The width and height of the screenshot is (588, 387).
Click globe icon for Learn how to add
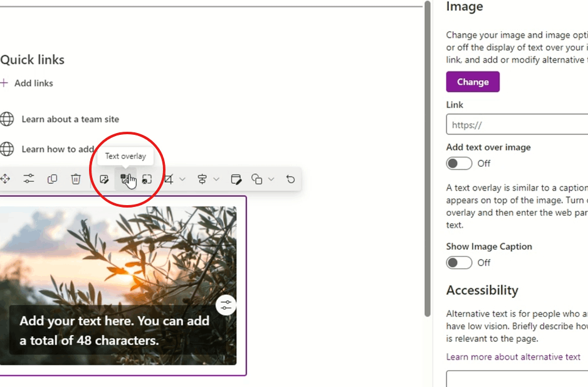tap(7, 149)
